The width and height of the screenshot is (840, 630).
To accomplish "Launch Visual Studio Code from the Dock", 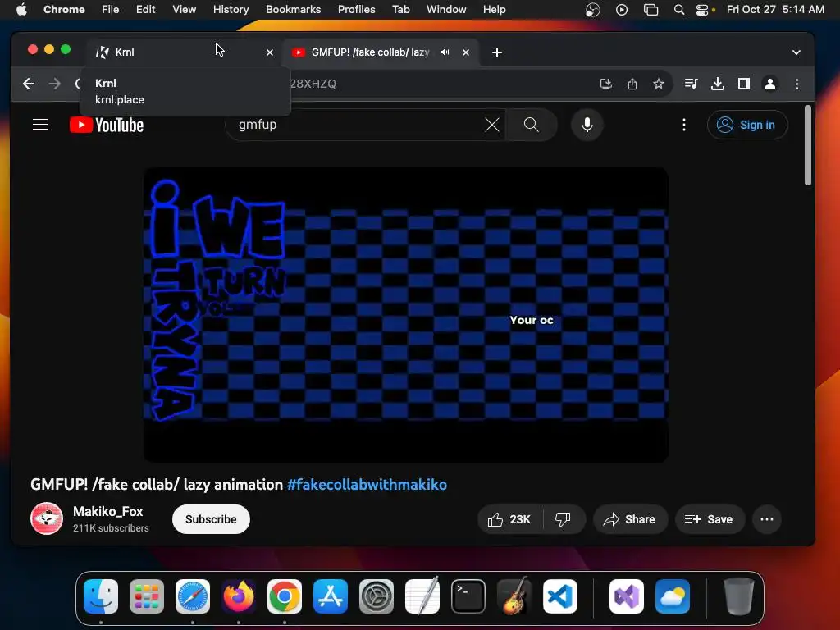I will 560,596.
